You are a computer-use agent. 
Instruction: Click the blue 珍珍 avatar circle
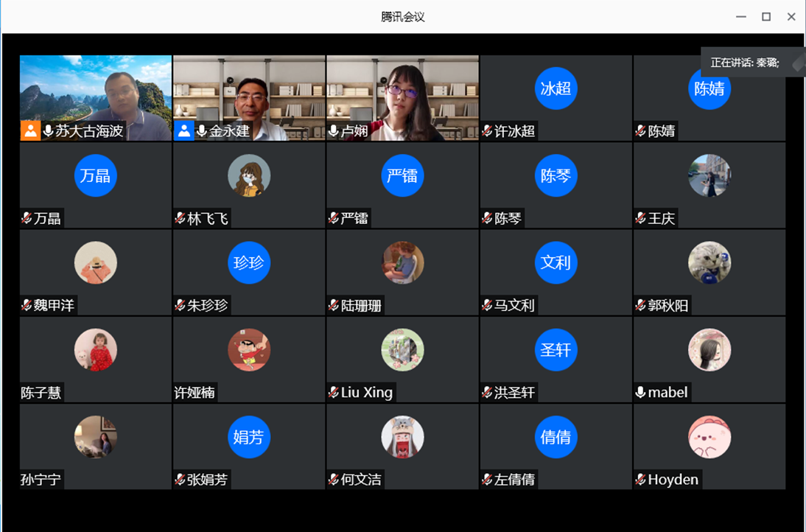click(249, 262)
